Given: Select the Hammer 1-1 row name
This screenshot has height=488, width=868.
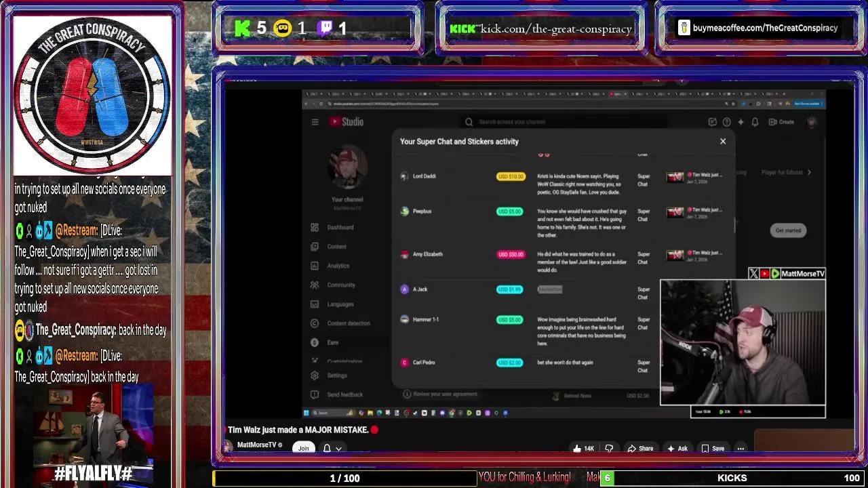Looking at the screenshot, I should 426,319.
